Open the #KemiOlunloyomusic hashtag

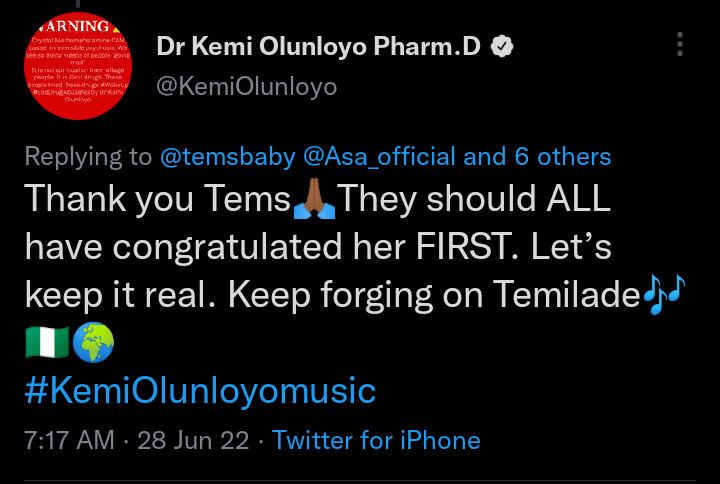(200, 389)
